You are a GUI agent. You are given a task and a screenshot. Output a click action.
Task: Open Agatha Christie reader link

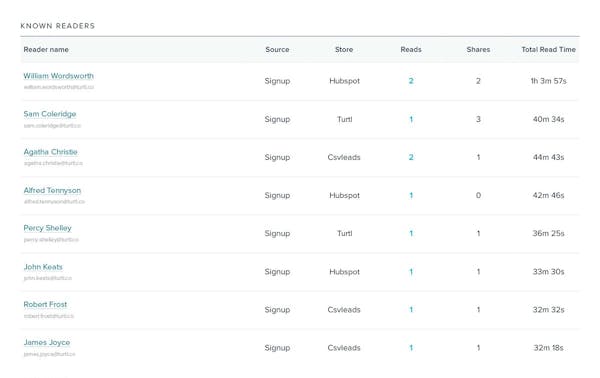click(x=51, y=152)
